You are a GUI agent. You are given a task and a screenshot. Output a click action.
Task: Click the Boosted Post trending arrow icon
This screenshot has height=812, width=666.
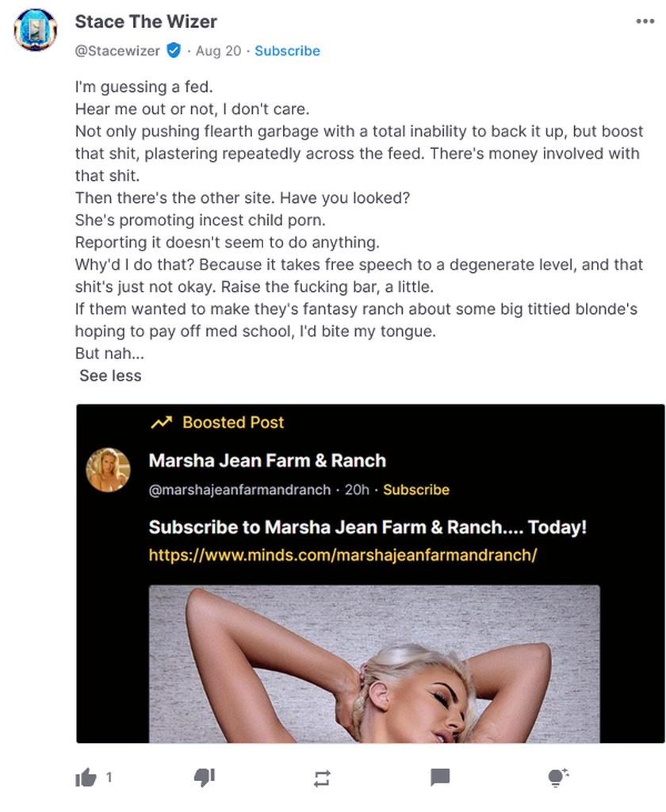tap(161, 423)
